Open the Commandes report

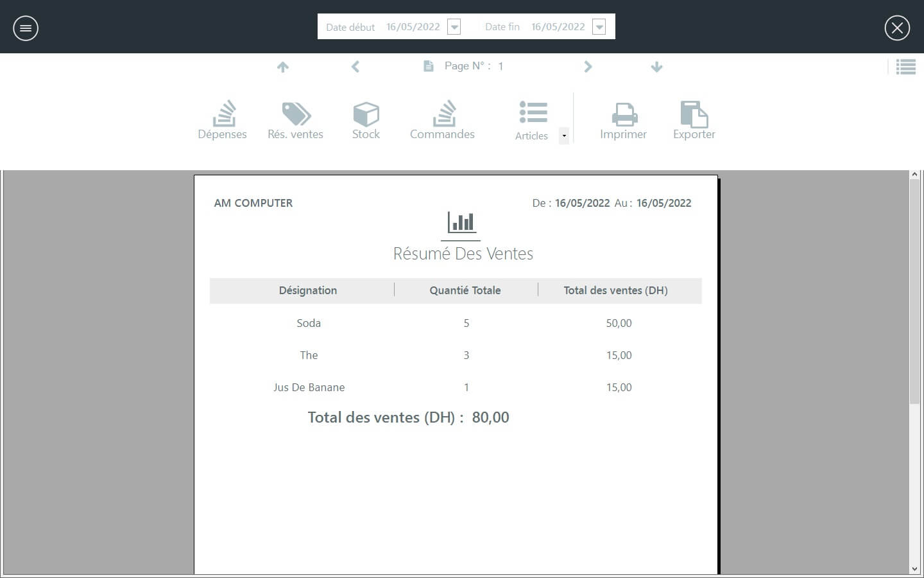click(442, 120)
